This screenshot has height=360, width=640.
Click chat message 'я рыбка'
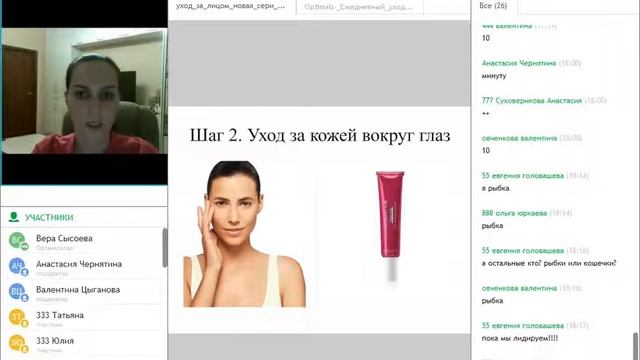(x=495, y=188)
